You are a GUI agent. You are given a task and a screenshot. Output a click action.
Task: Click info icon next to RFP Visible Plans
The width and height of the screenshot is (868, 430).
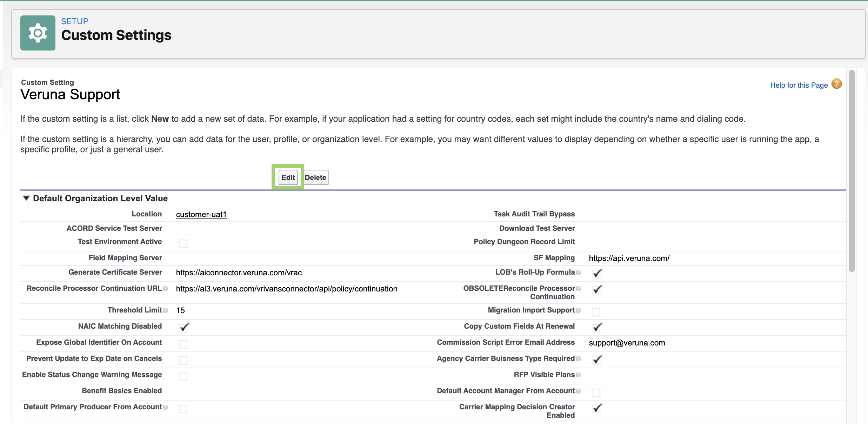pos(578,375)
